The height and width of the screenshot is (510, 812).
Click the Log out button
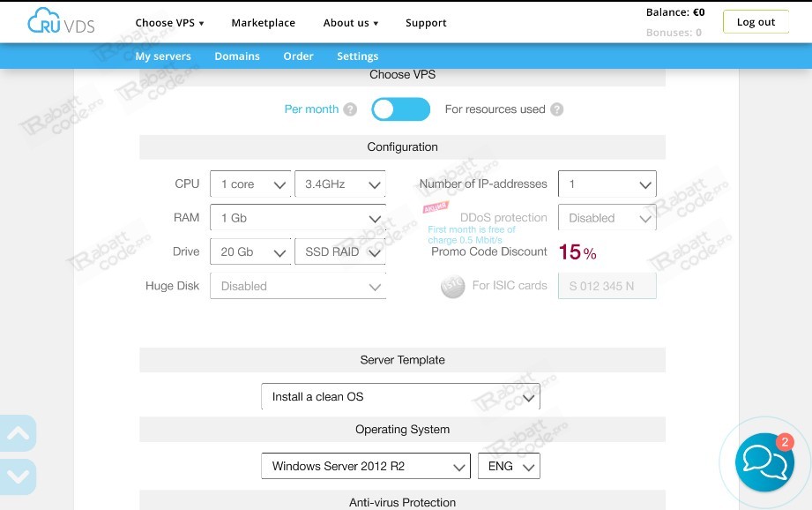click(x=756, y=22)
